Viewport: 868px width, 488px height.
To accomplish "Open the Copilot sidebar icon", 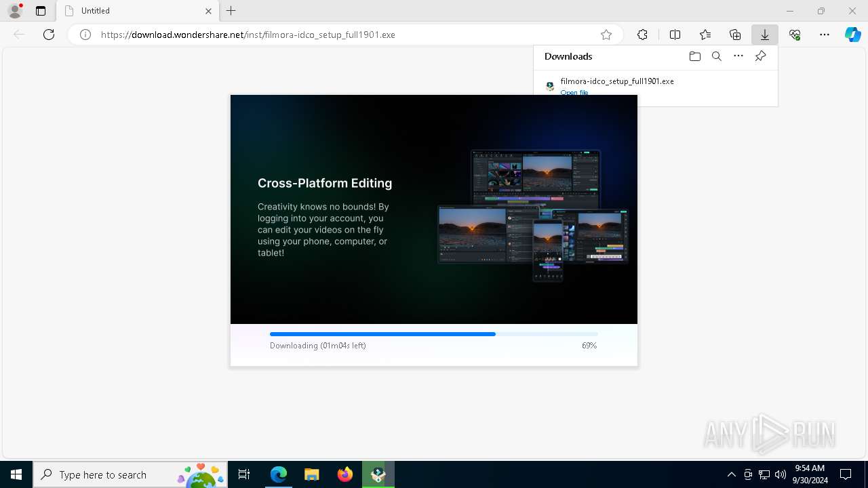I will click(x=852, y=35).
